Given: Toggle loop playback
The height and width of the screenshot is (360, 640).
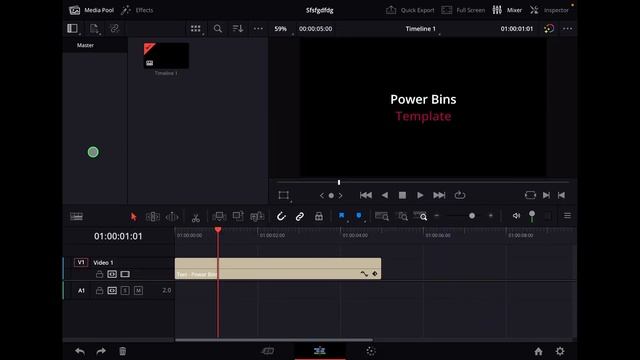Looking at the screenshot, I should (x=460, y=195).
